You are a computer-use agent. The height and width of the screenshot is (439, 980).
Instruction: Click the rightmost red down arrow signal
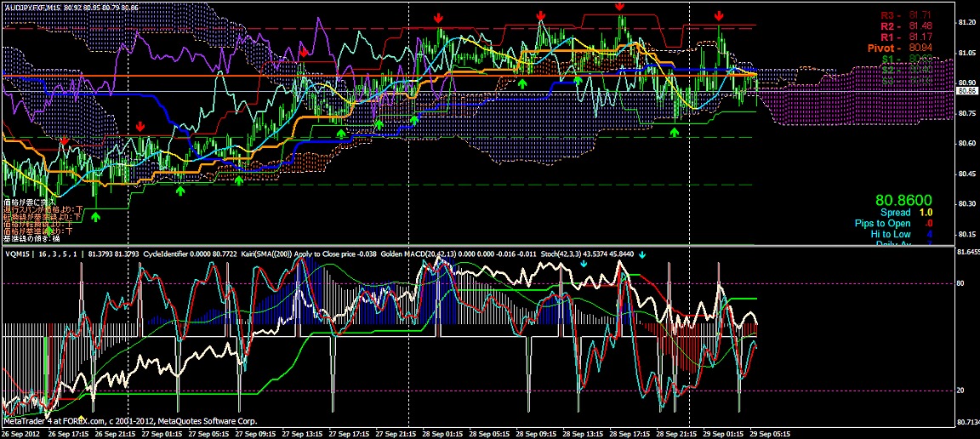(x=719, y=15)
